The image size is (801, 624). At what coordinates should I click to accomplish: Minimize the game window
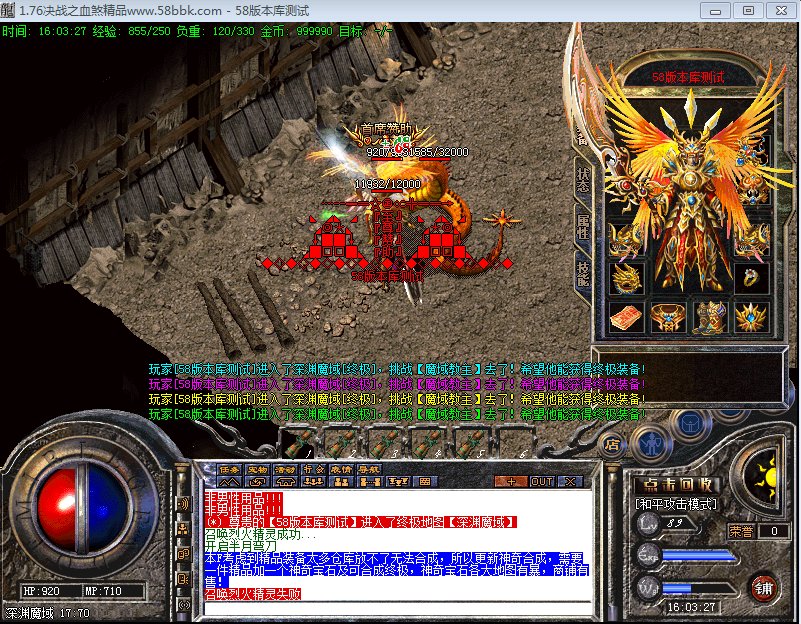[715, 11]
